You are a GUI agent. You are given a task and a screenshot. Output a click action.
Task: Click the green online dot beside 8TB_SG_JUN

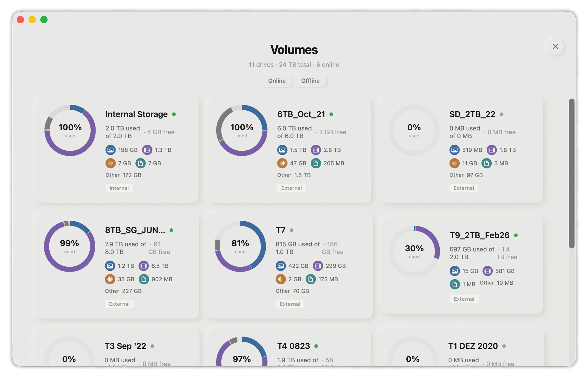(171, 230)
